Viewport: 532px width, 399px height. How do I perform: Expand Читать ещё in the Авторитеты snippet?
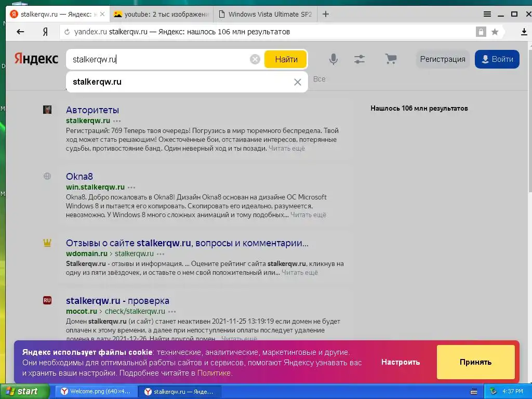coord(287,148)
